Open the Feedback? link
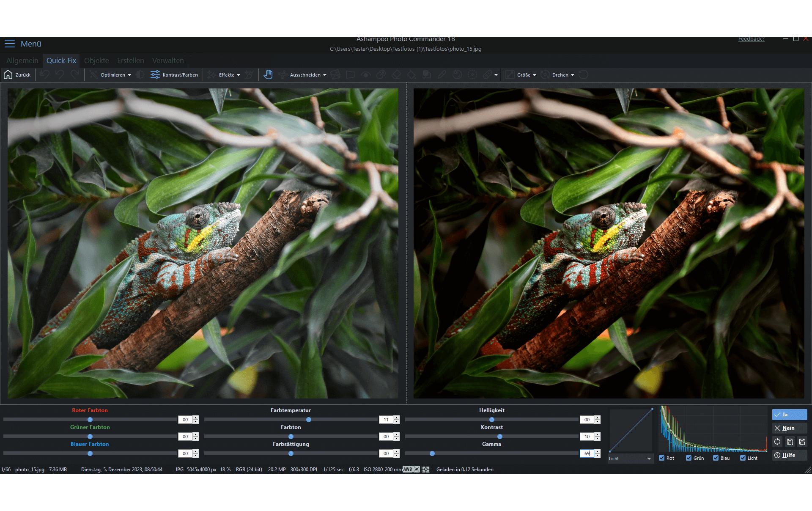Viewport: 812px width, 511px height. [751, 39]
